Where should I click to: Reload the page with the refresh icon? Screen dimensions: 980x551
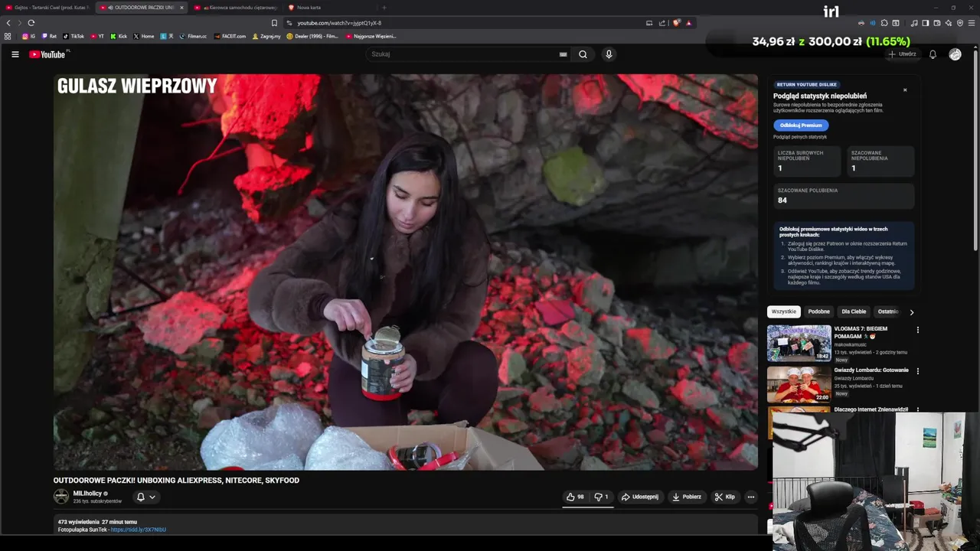tap(31, 23)
